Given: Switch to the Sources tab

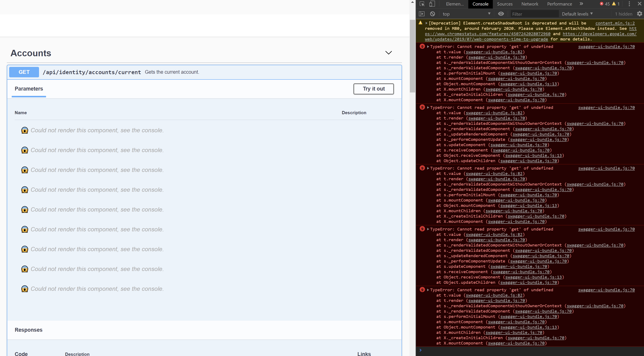Looking at the screenshot, I should (505, 4).
